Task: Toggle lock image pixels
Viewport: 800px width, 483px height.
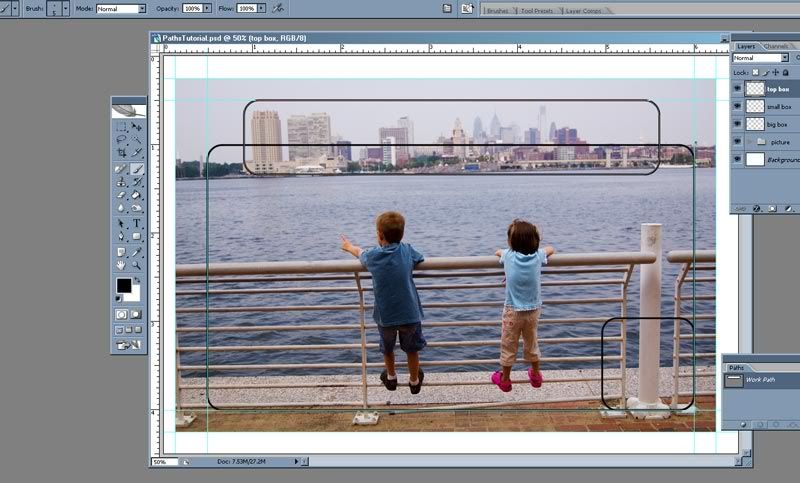Action: (x=766, y=72)
